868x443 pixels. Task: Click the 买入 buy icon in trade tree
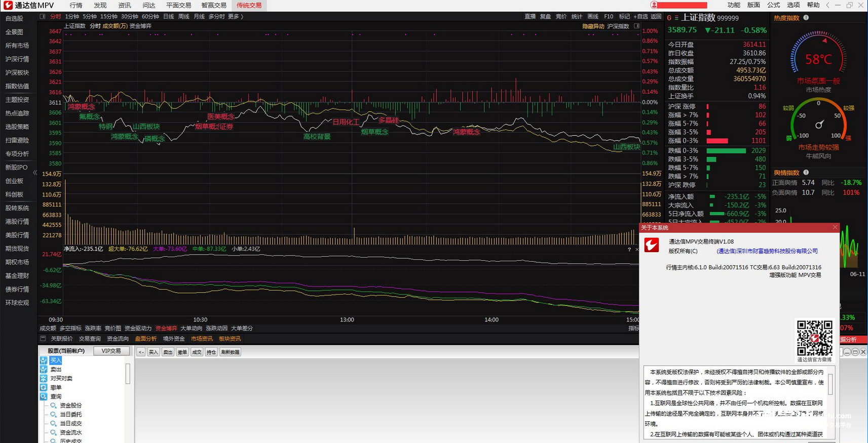[44, 360]
